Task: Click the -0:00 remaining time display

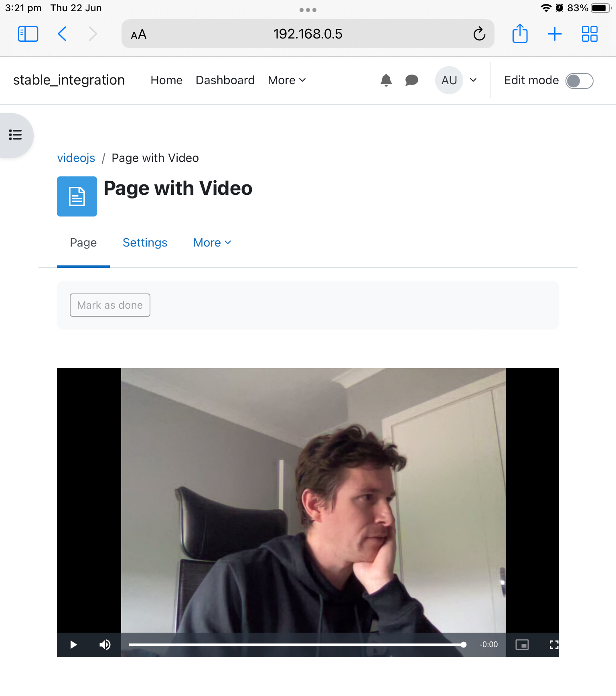Action: [488, 645]
